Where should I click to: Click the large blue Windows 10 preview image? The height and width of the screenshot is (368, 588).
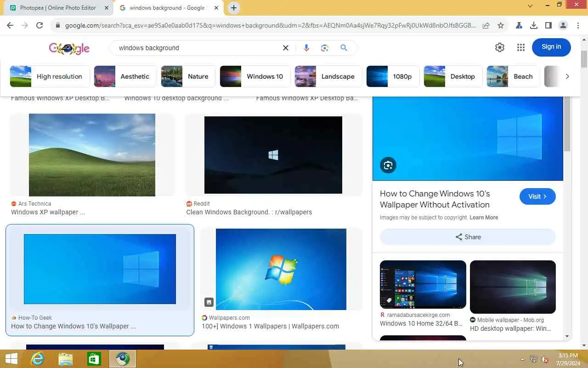point(468,138)
